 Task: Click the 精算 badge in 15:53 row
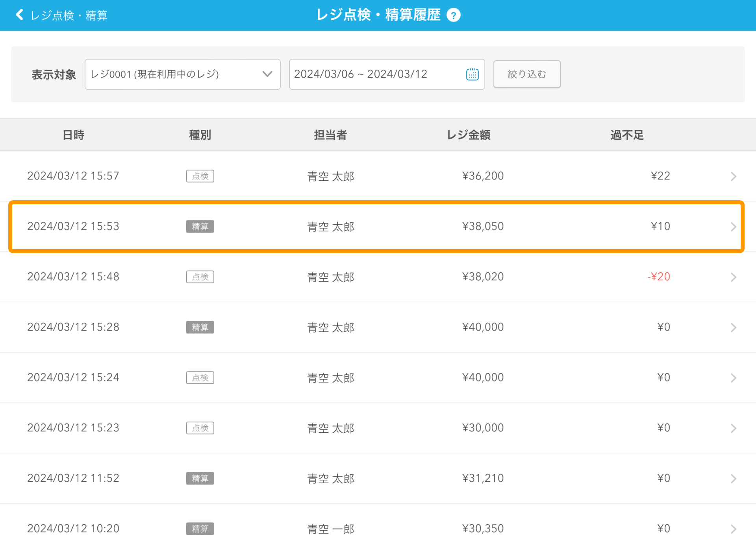pyautogui.click(x=200, y=226)
